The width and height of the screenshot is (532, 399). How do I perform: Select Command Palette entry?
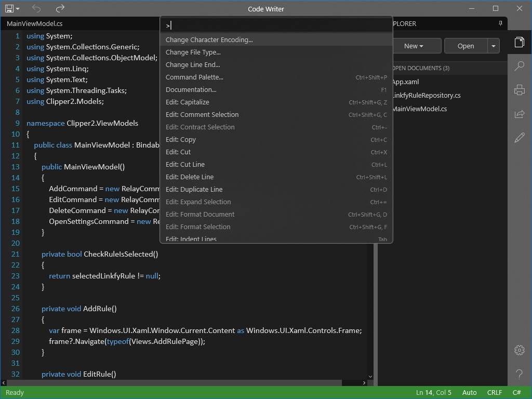click(x=276, y=77)
